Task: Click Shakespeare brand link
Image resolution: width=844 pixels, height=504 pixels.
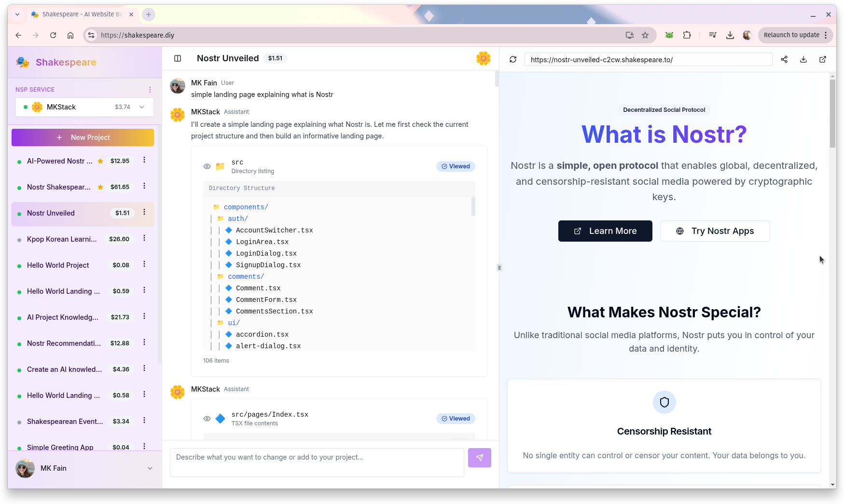Action: click(x=66, y=62)
